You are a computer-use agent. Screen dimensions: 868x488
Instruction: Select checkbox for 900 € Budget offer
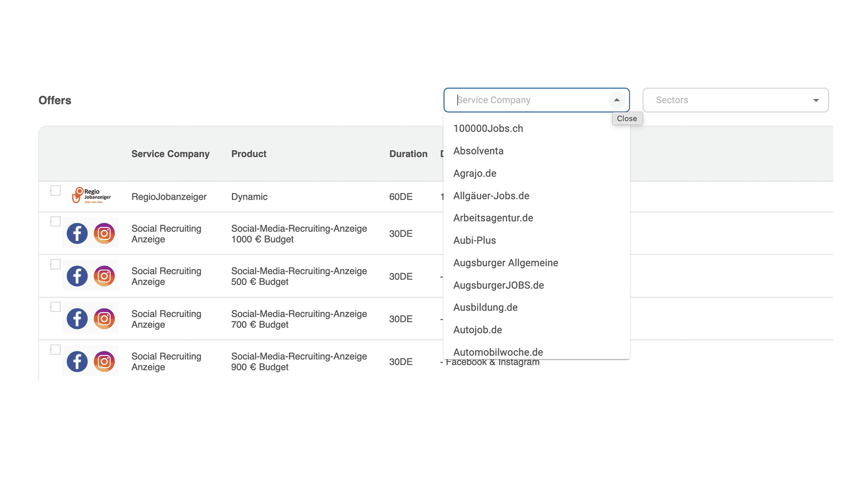tap(56, 350)
